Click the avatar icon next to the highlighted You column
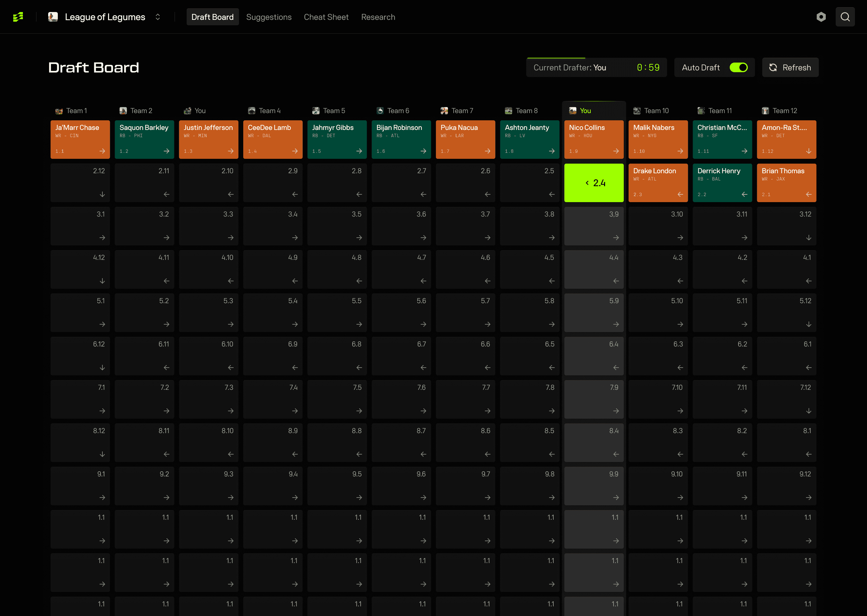This screenshot has height=616, width=867. click(x=573, y=110)
